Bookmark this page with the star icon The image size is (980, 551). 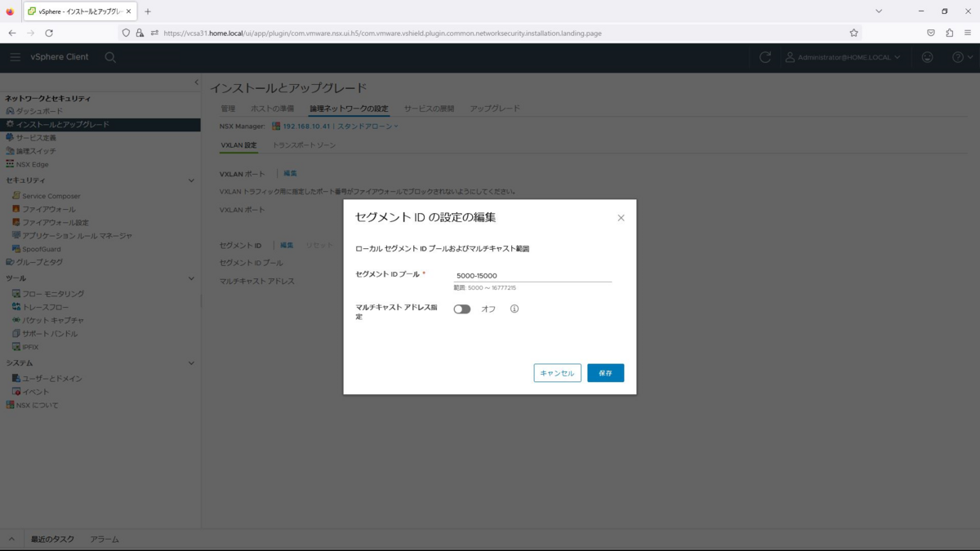coord(853,33)
